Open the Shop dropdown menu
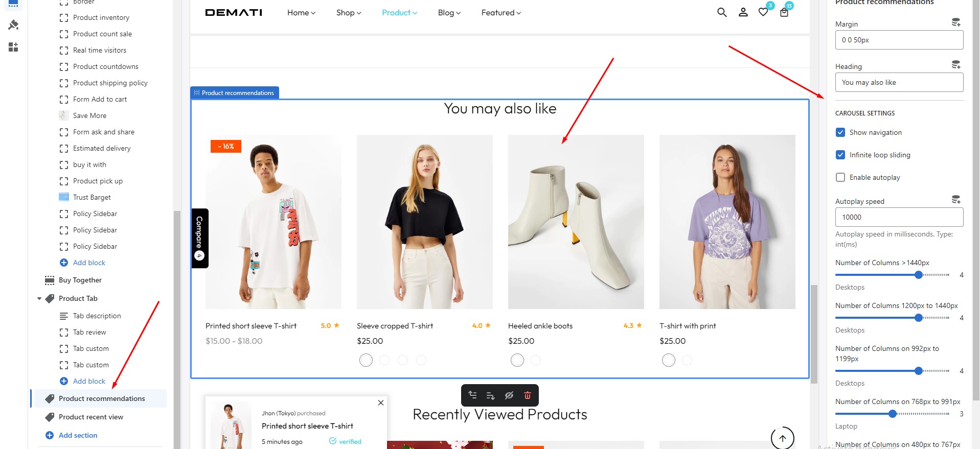The height and width of the screenshot is (449, 980). coord(349,13)
